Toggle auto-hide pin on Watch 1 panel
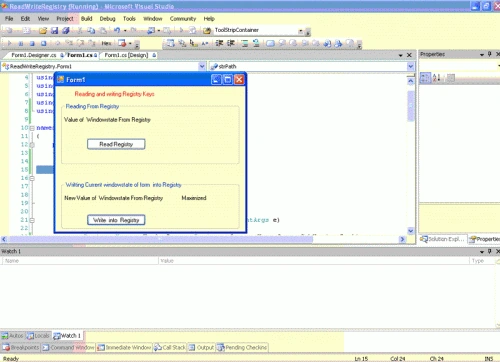The image size is (500, 362). click(x=490, y=251)
